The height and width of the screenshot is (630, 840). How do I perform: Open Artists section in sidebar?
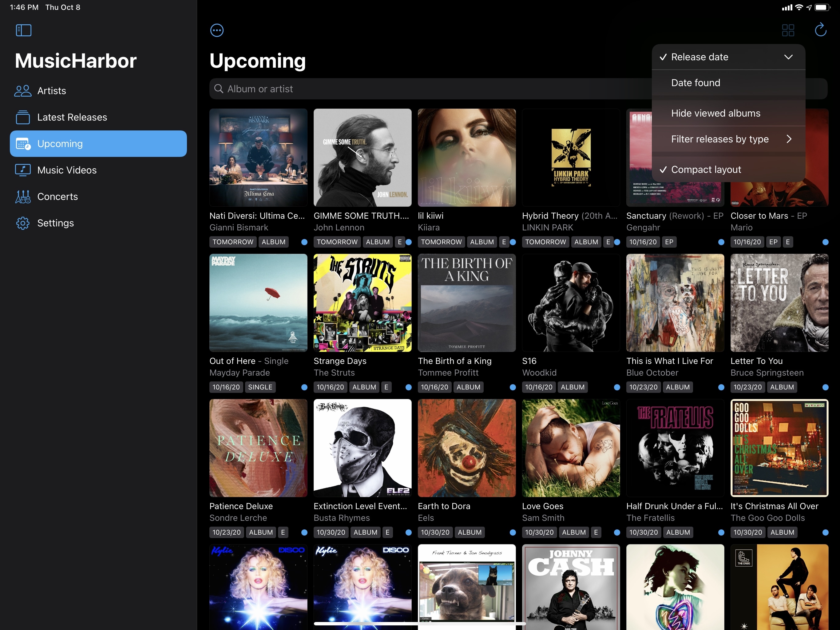tap(98, 91)
